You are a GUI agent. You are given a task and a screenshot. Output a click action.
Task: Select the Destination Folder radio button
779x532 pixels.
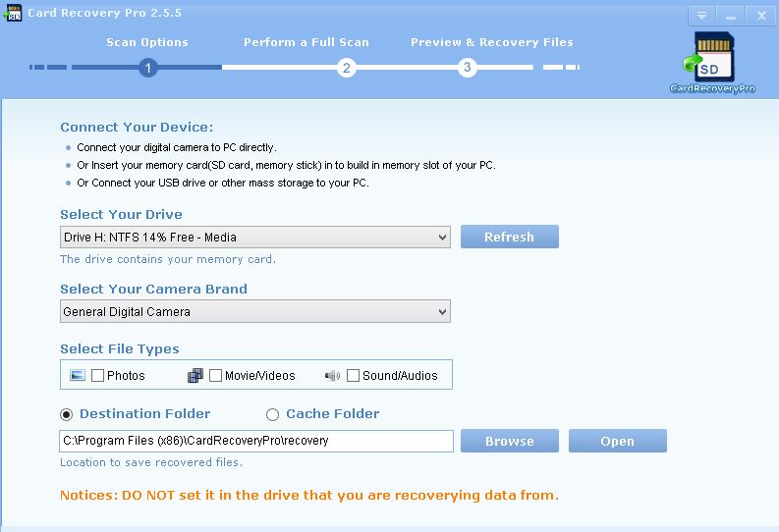coord(66,414)
